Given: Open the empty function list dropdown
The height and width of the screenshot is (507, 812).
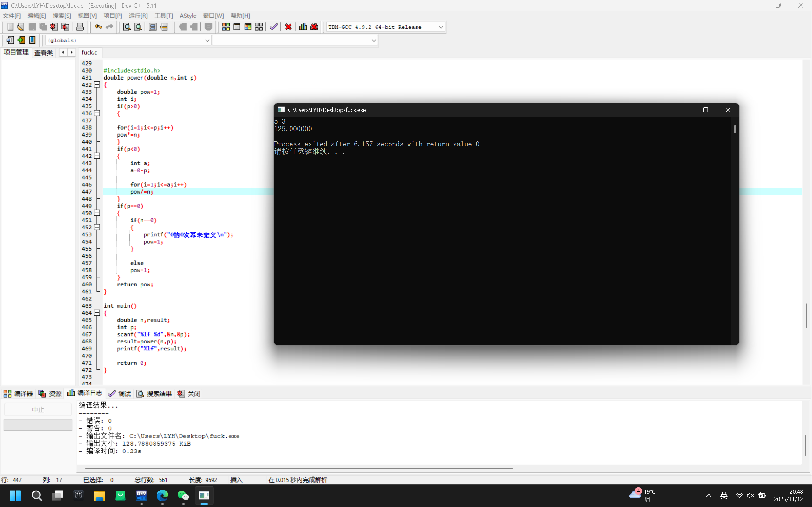Looking at the screenshot, I should [373, 40].
